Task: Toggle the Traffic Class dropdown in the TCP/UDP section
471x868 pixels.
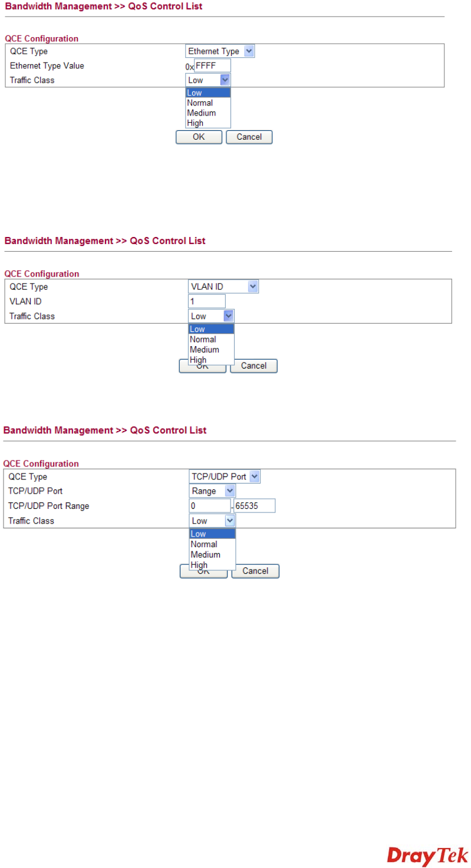Action: pyautogui.click(x=212, y=521)
